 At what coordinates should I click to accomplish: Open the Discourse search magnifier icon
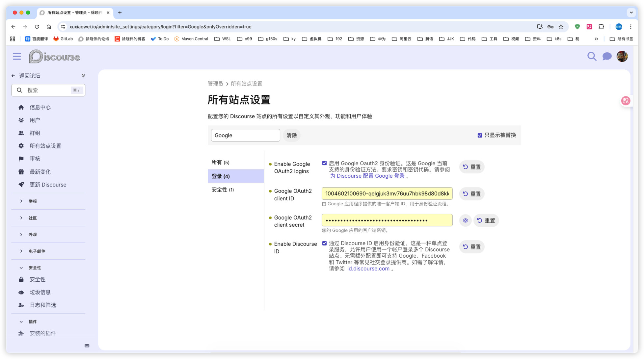(592, 57)
